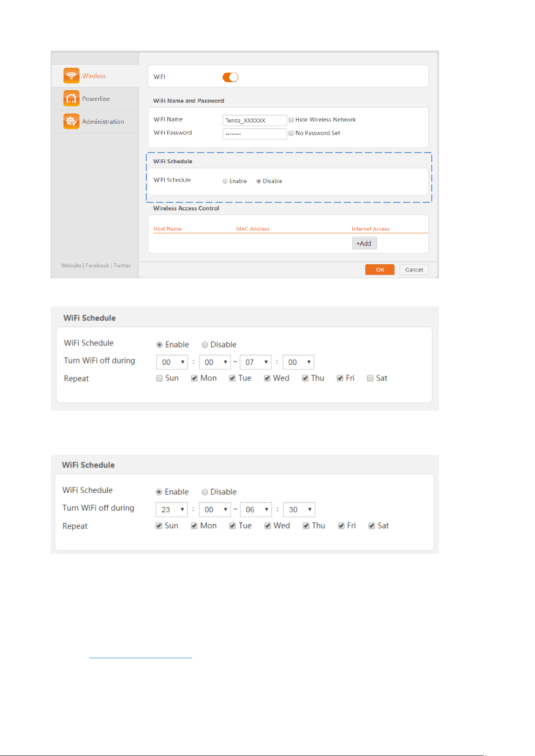535x756 pixels.
Task: Click the Wireless WiFi icon in sidebar
Action: click(71, 76)
